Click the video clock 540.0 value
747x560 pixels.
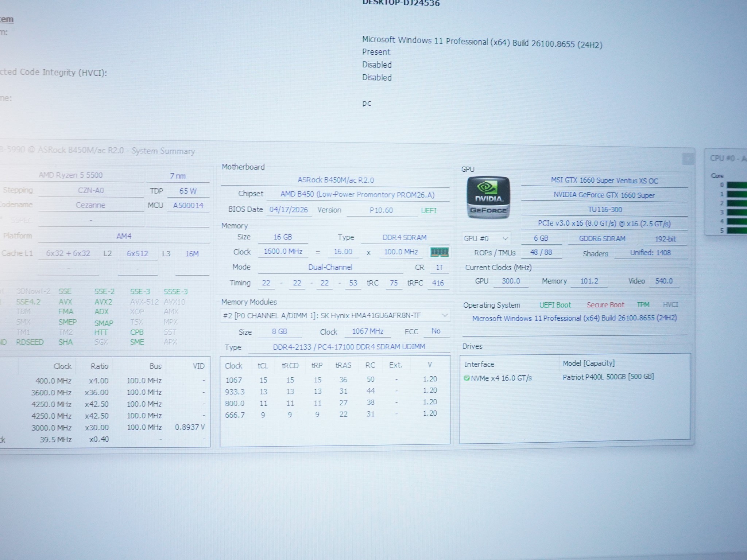point(664,281)
